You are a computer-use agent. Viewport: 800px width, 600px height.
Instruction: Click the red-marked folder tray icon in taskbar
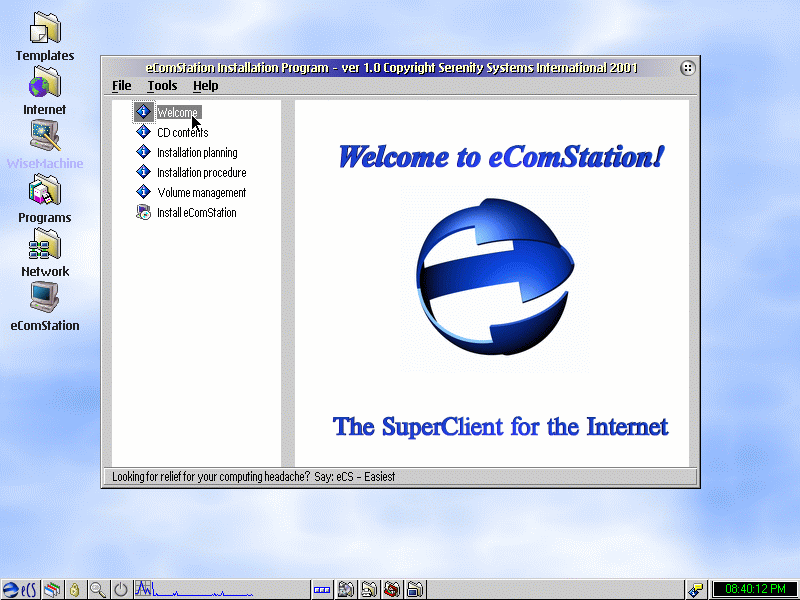tap(392, 590)
